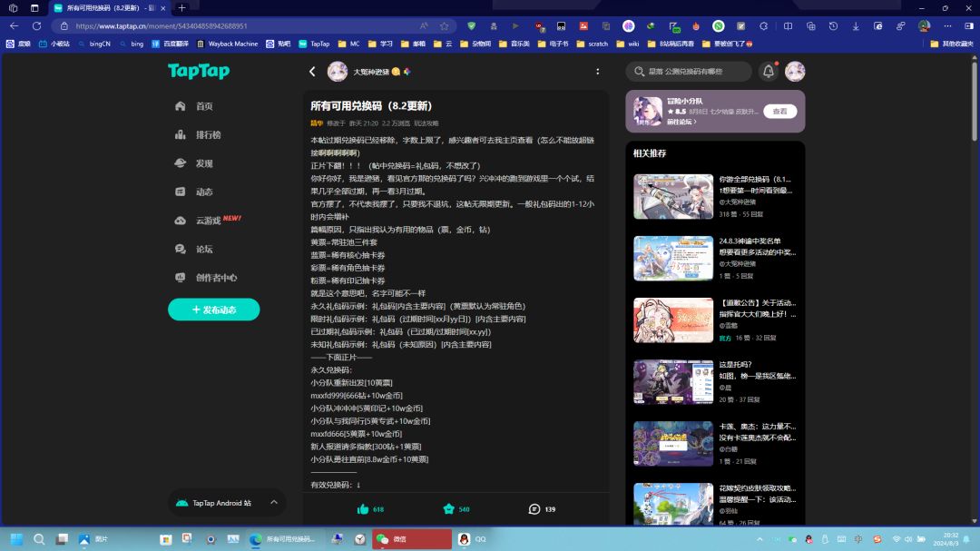This screenshot has width=980, height=551.
Task: Open the 动态 feed section
Action: click(195, 192)
